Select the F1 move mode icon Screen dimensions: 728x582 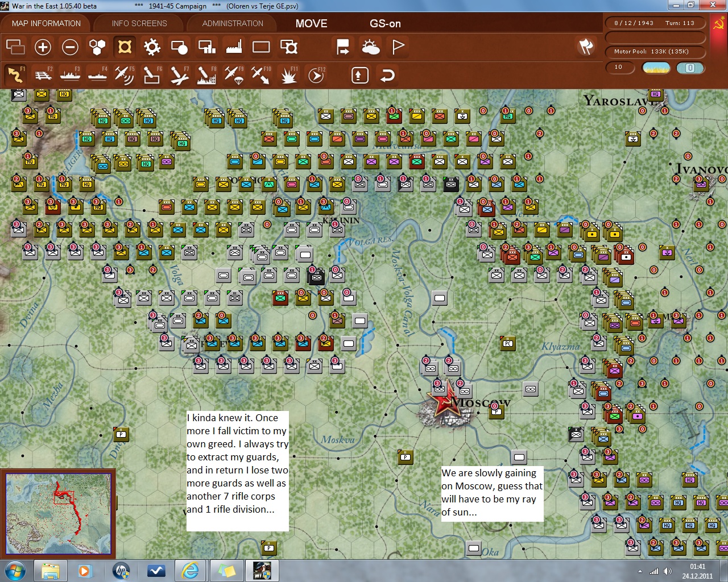(x=15, y=75)
